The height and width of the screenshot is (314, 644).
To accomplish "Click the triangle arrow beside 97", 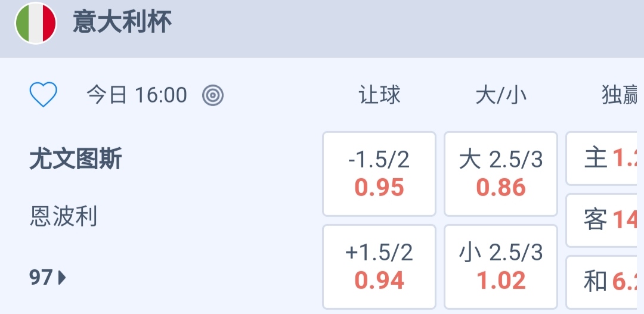I will pyautogui.click(x=62, y=277).
